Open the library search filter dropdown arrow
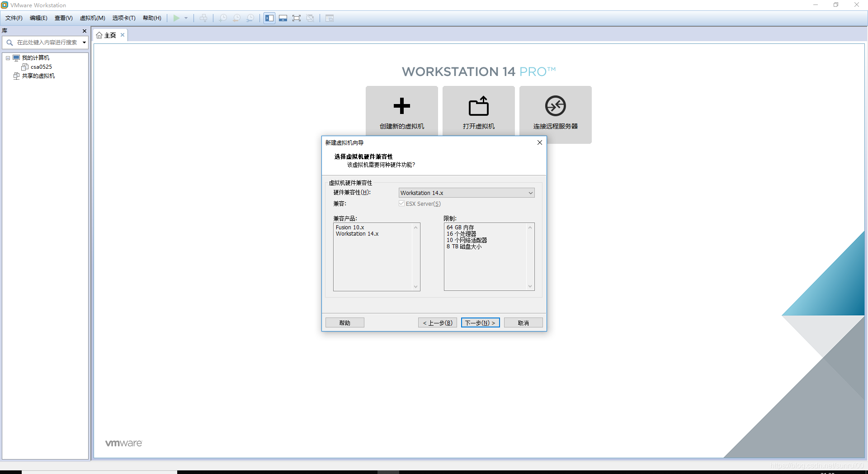The height and width of the screenshot is (474, 868). click(84, 43)
